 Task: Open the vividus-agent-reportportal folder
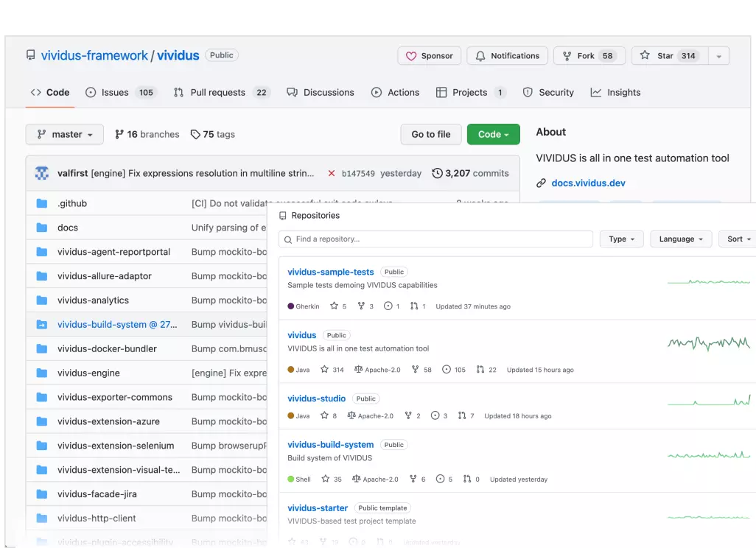[113, 252]
